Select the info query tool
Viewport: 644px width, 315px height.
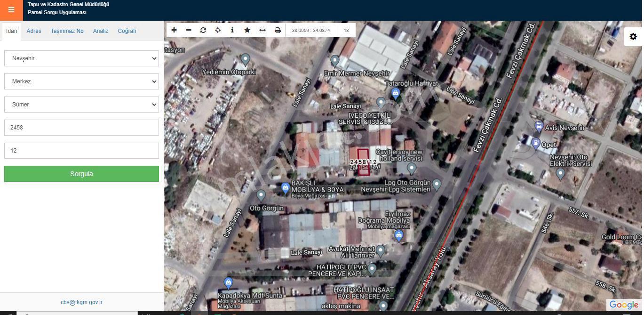click(232, 30)
